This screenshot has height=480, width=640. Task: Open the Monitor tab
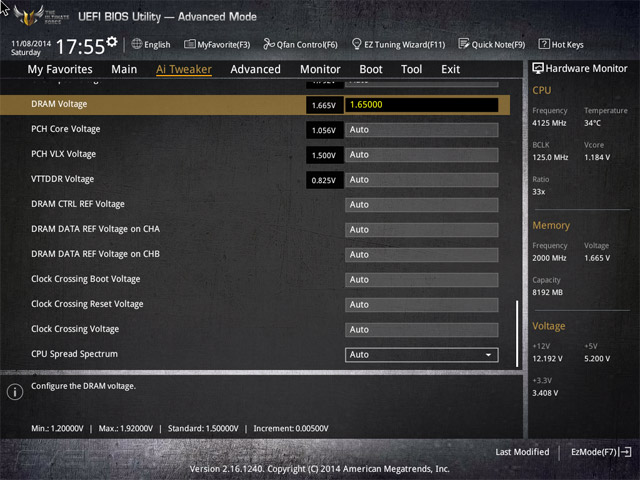click(320, 69)
